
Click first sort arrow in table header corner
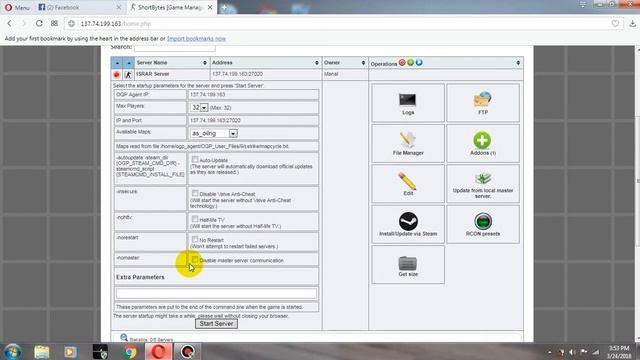tap(117, 63)
